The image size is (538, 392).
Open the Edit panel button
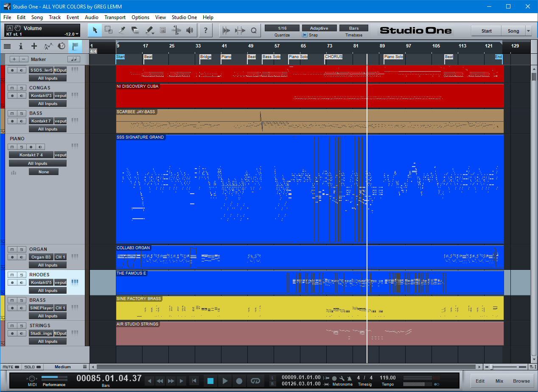click(480, 381)
